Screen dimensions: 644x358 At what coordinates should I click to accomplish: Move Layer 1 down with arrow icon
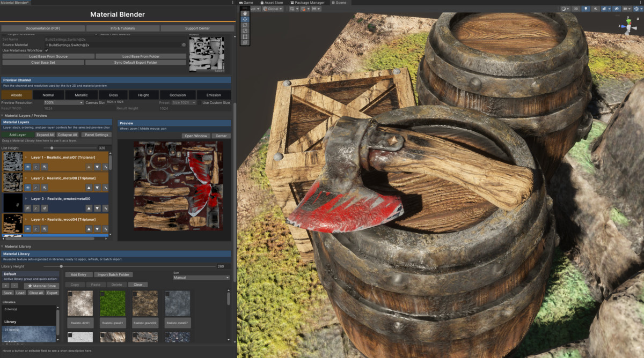(97, 167)
